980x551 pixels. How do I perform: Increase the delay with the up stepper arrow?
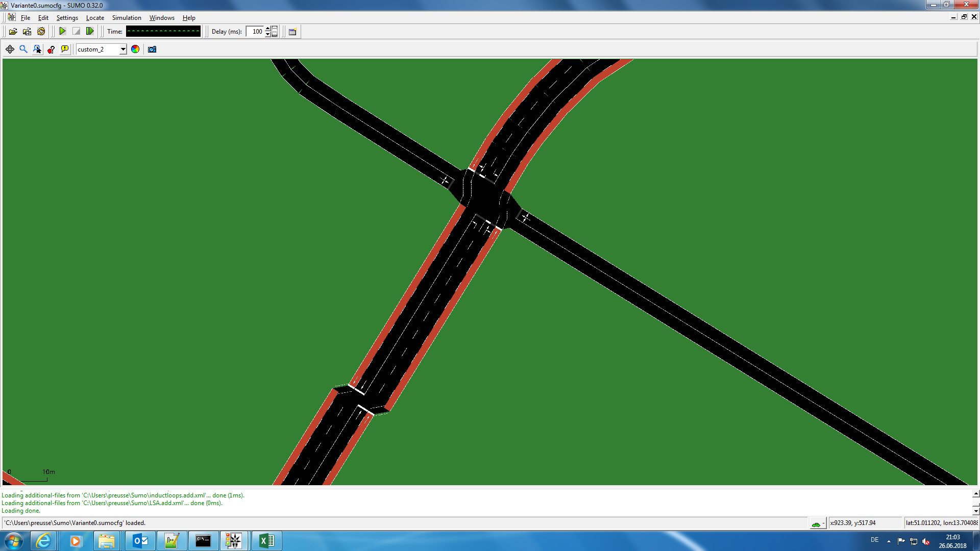click(268, 29)
